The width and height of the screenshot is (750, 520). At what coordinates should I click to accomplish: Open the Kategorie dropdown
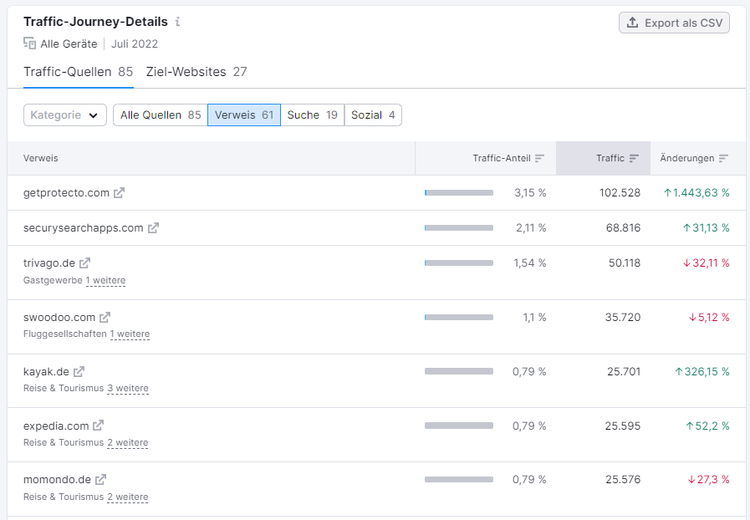point(65,115)
